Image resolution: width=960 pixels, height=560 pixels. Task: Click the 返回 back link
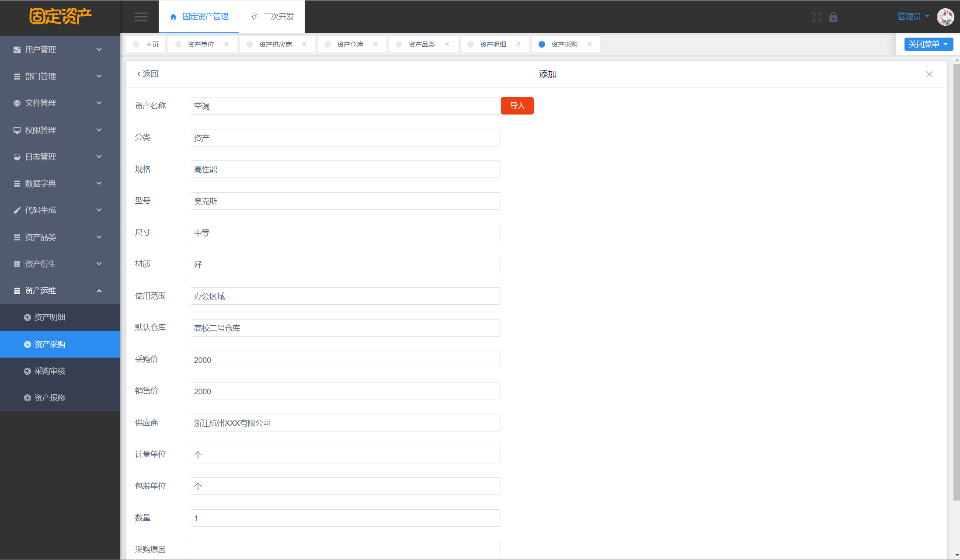pos(148,74)
